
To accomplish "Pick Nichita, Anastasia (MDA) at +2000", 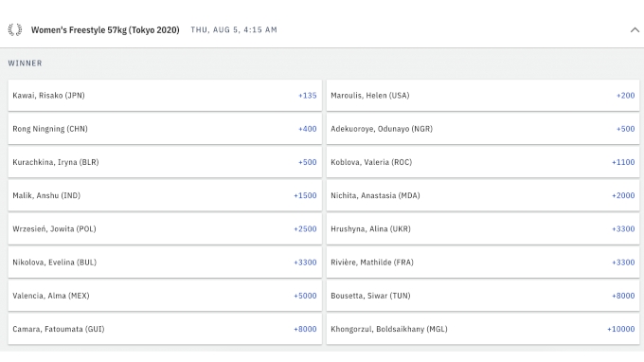I will pos(483,195).
